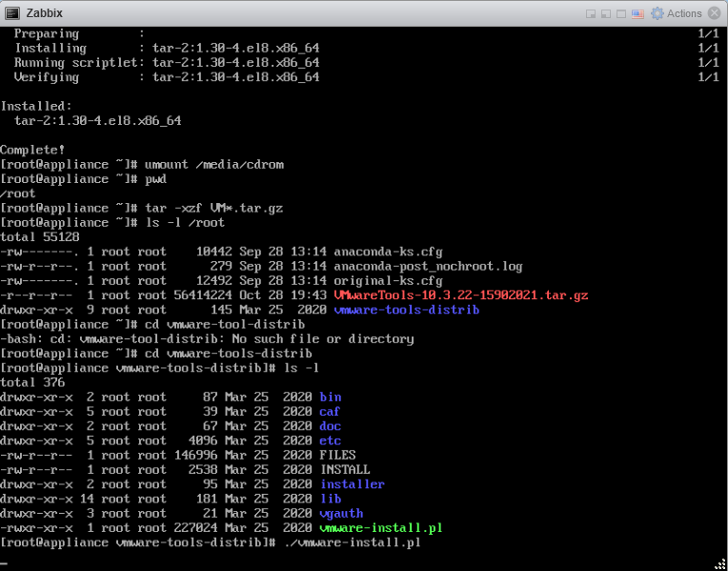Click the second window-size icon left of the flag
Viewport: 728px width, 571px height.
[x=605, y=14]
